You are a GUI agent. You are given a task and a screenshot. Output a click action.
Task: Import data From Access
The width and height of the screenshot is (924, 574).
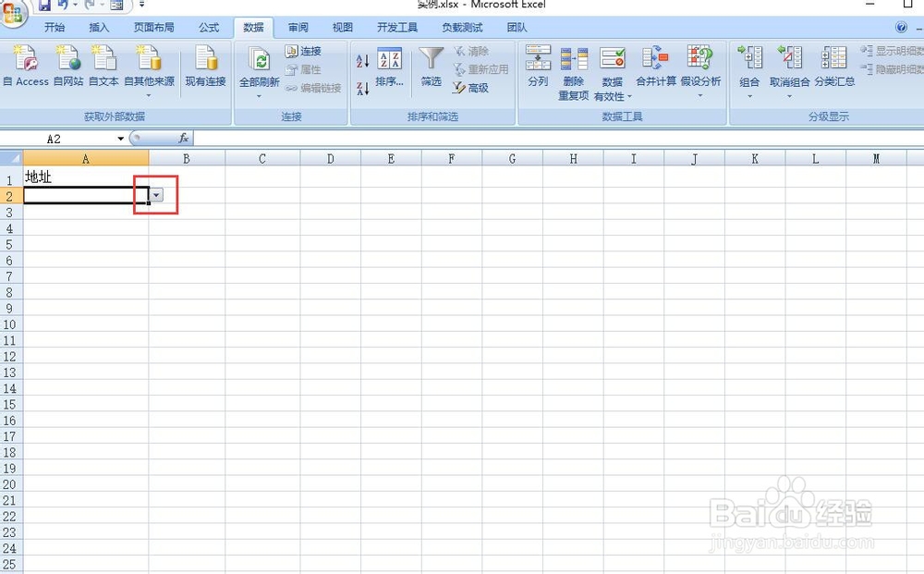(x=25, y=66)
